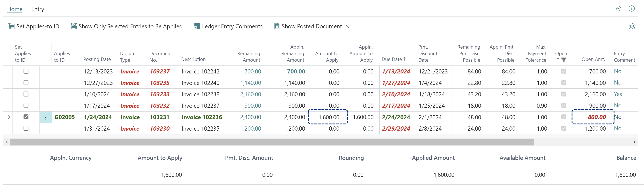Open remaining amount 1,200.00 link

(x=250, y=129)
